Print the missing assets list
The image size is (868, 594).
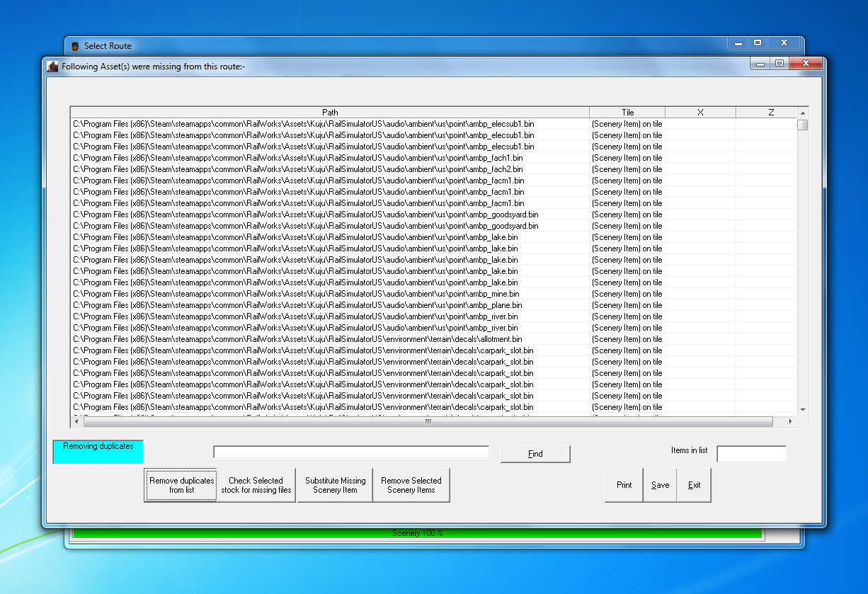tap(624, 485)
